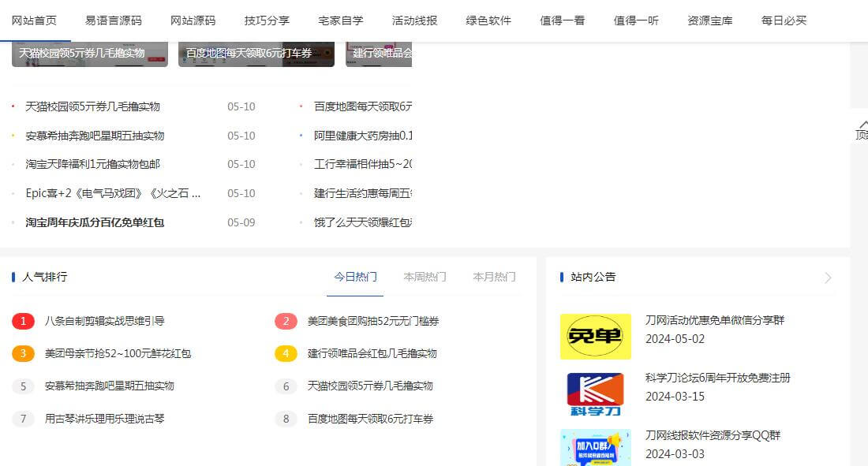868x466 pixels.
Task: Switch to 本月热门 ranking tab
Action: (494, 277)
